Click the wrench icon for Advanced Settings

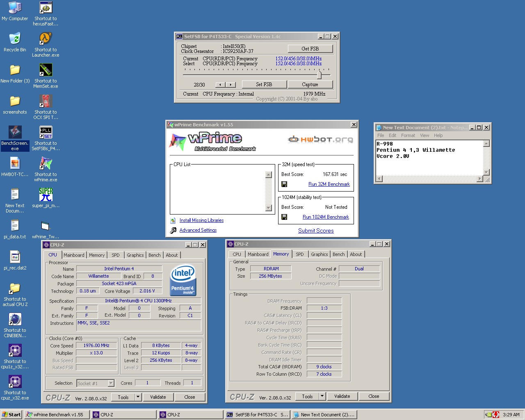pyautogui.click(x=173, y=230)
